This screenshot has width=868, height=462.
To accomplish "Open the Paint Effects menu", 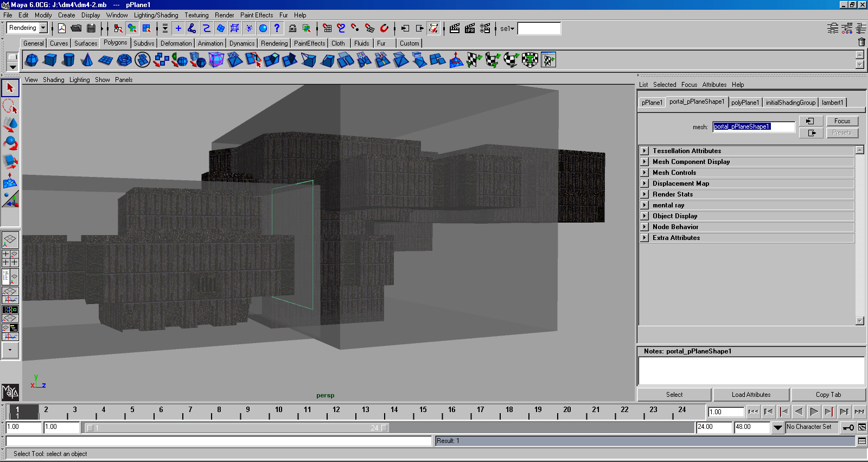I will pos(257,15).
